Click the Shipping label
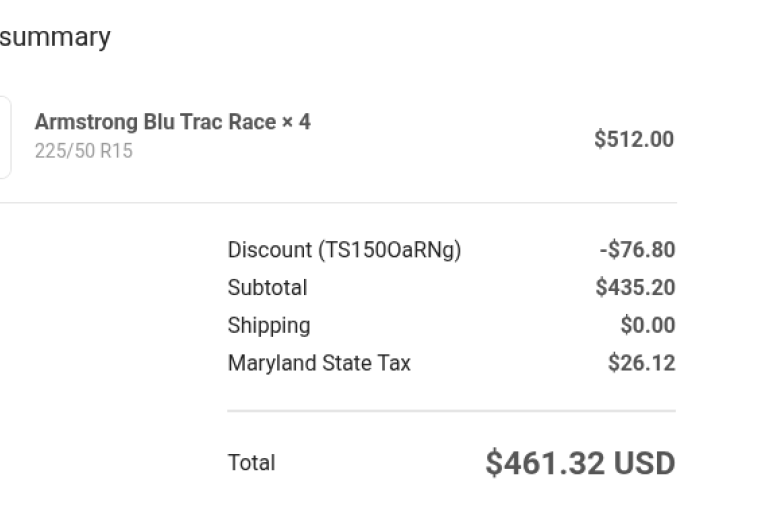The width and height of the screenshot is (768, 512). coord(269,325)
